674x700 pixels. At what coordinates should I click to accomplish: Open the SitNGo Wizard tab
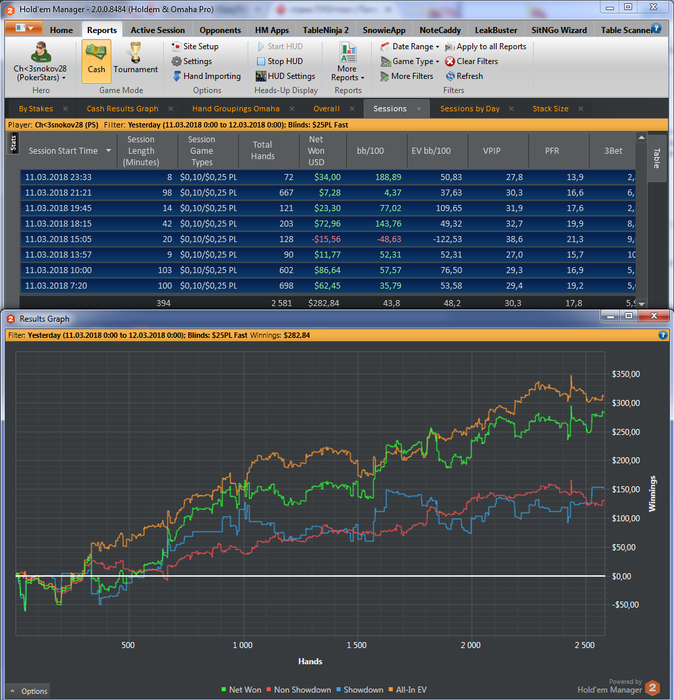pos(559,30)
